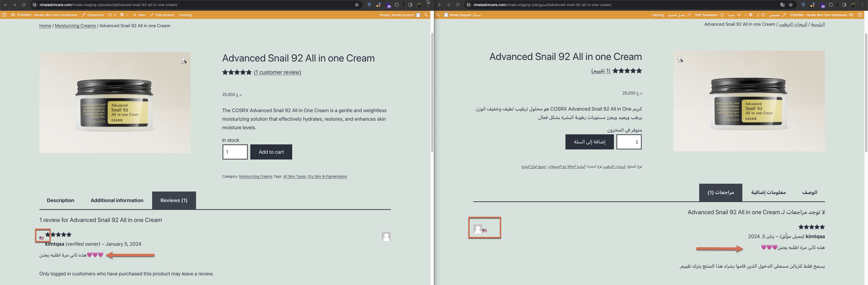Click the reviewer avatar in the English review
This screenshot has height=285, width=868.
(386, 237)
